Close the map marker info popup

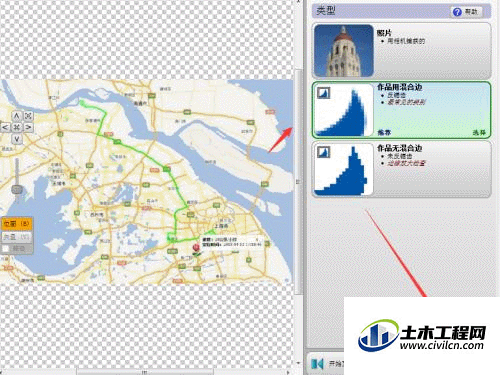pyautogui.click(x=257, y=239)
